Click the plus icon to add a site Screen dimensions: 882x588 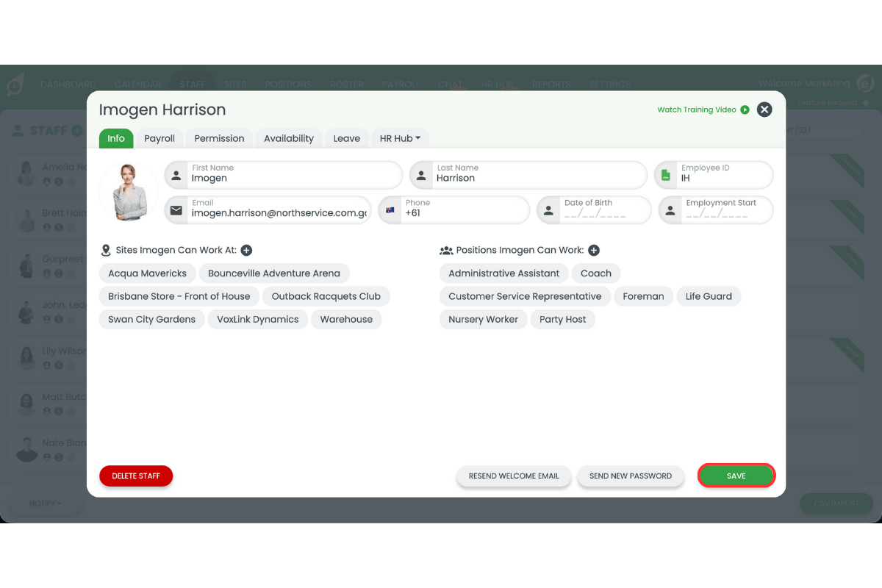(x=246, y=250)
